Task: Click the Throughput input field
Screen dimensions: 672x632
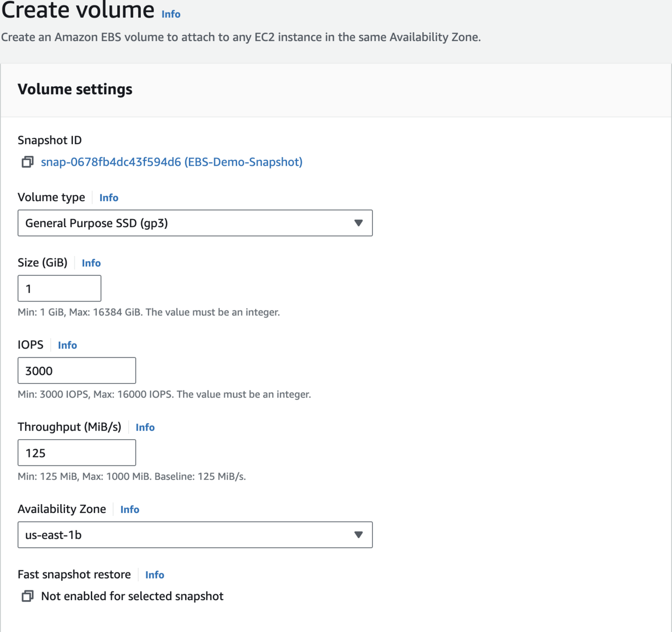Action: pos(77,453)
